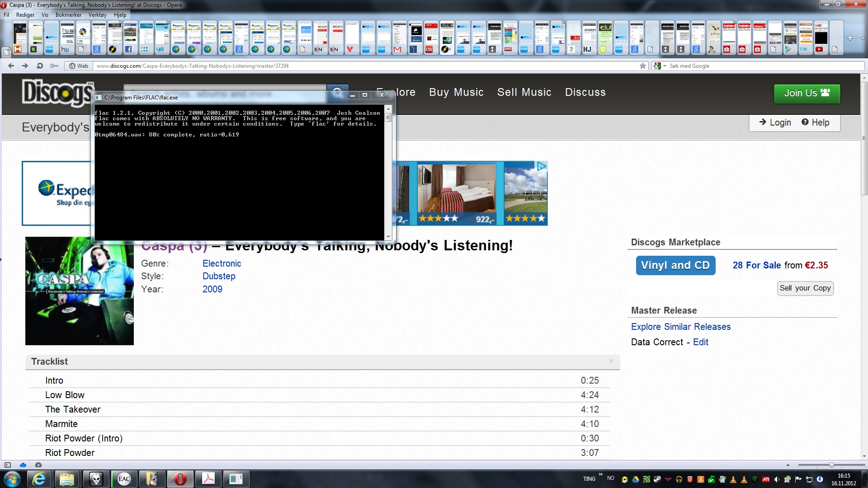
Task: Open the Discuss navigation link
Action: pos(585,92)
